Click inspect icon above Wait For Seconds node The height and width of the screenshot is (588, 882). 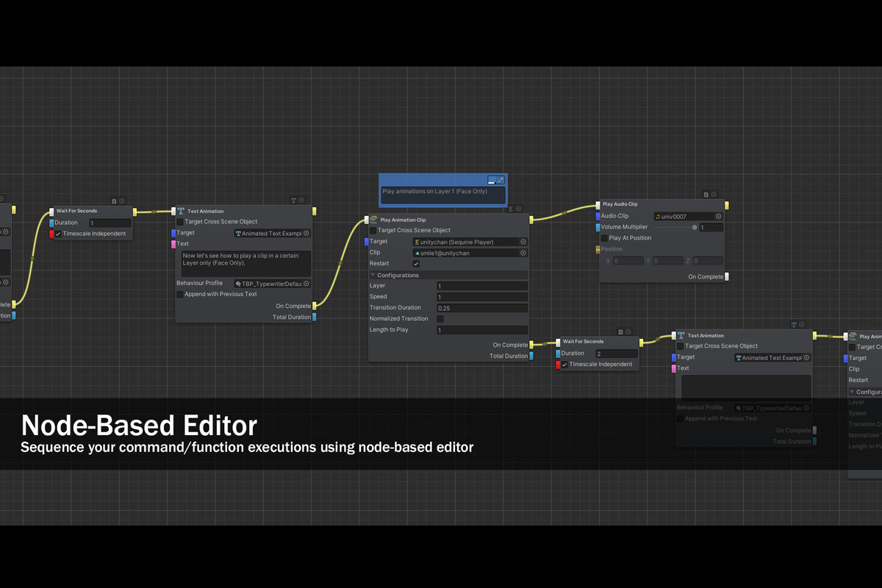(x=120, y=199)
